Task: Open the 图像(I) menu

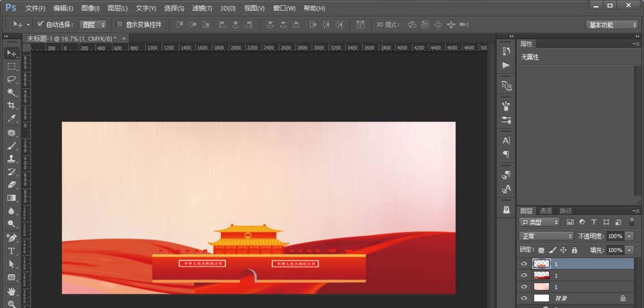Action: click(x=90, y=8)
